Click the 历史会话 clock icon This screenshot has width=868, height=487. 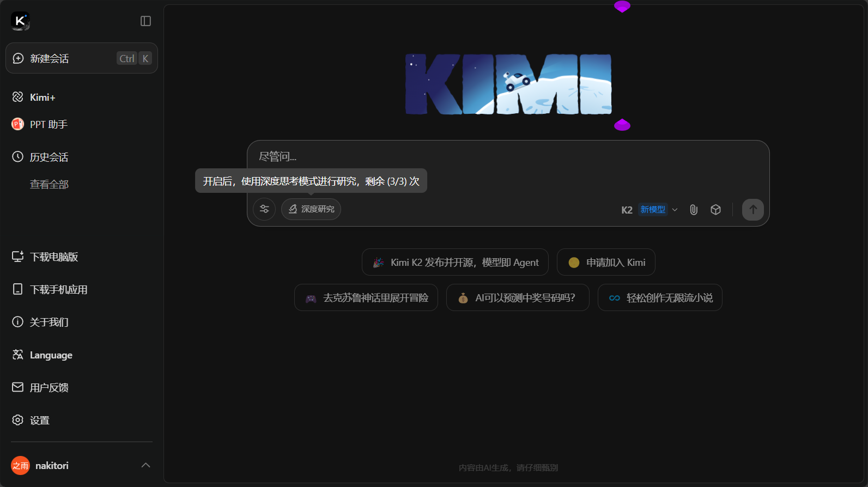(x=18, y=157)
